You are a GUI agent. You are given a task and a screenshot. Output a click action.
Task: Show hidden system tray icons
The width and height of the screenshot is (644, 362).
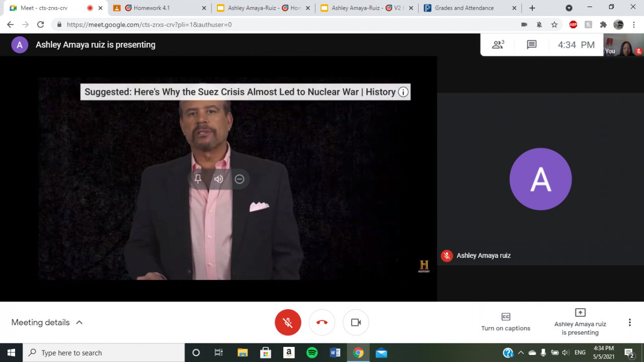tap(521, 352)
